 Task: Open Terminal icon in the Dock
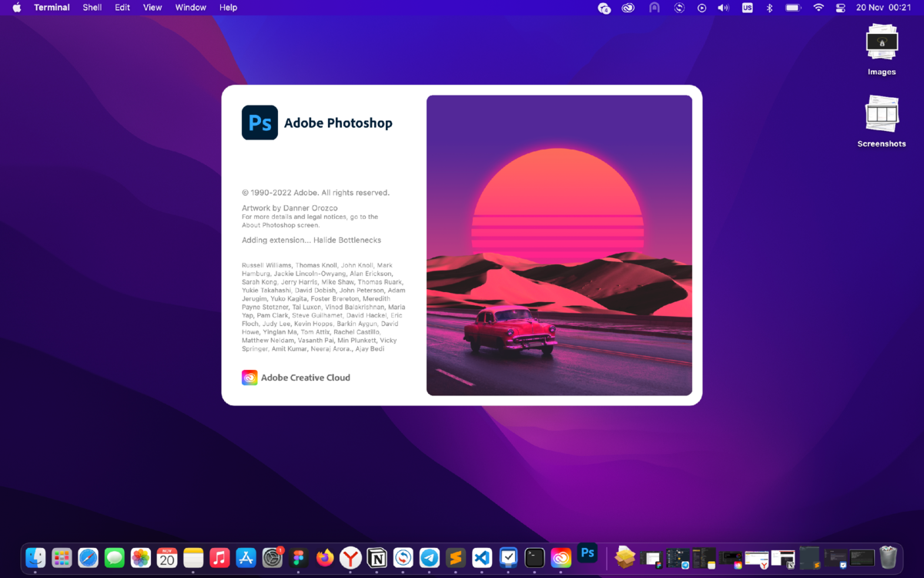pos(535,557)
